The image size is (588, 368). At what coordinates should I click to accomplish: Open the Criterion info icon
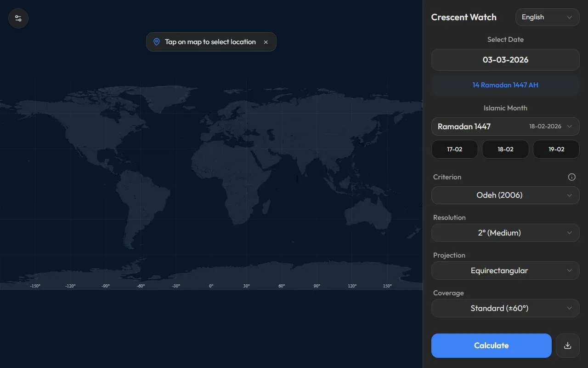coord(572,177)
